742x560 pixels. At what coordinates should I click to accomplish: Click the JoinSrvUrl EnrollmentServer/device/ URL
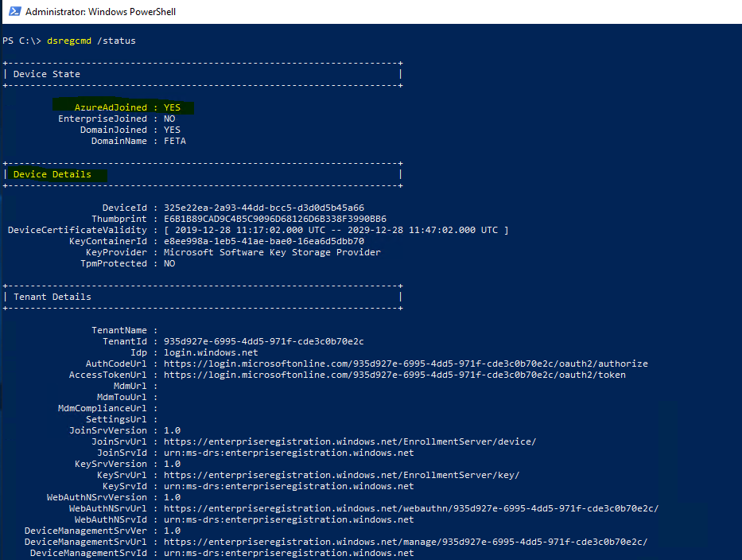(x=350, y=441)
